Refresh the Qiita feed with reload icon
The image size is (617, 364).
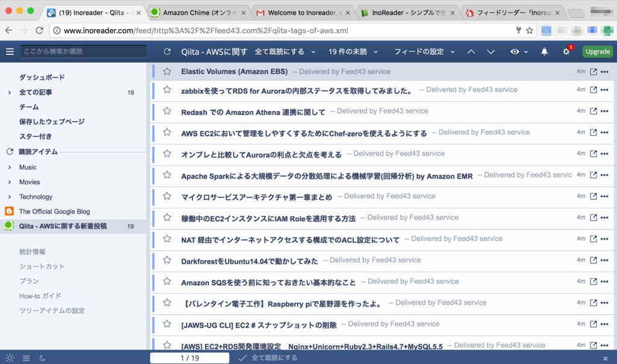click(x=168, y=52)
